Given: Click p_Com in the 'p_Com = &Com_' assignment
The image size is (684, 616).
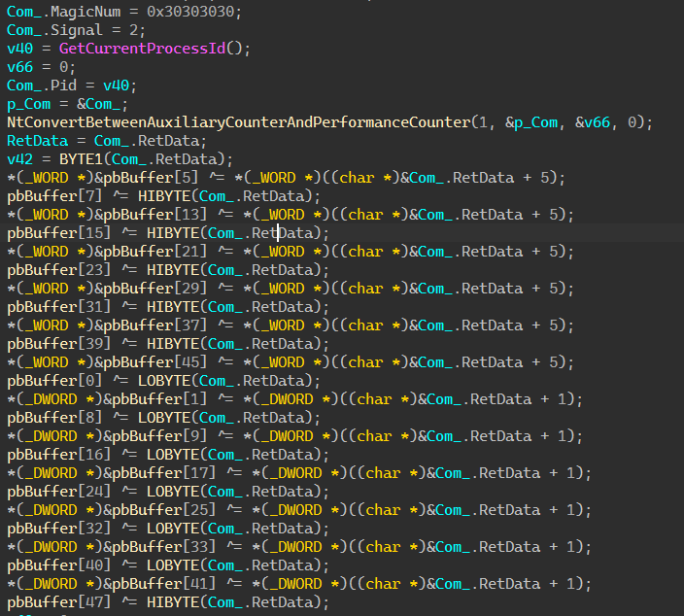Looking at the screenshot, I should pos(26,103).
